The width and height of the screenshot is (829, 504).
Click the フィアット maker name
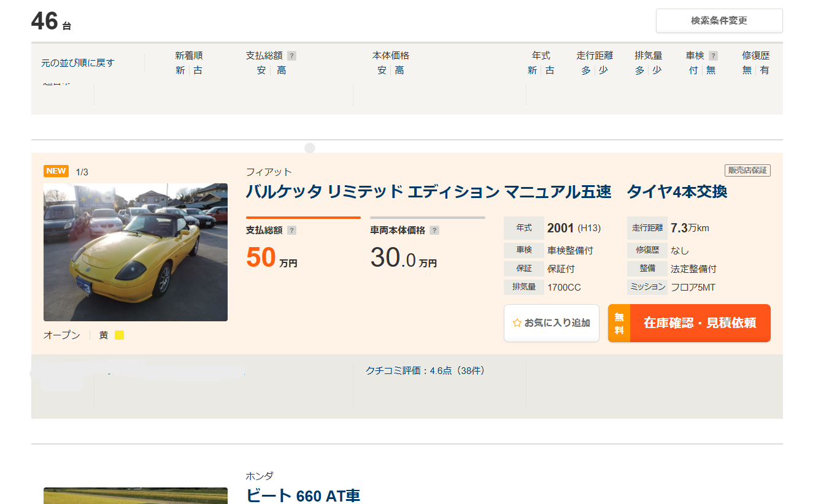point(269,172)
